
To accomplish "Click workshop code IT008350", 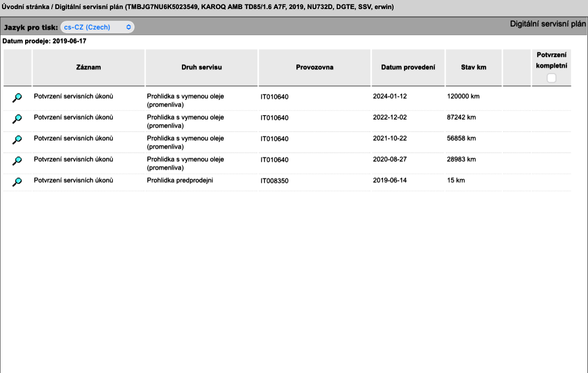I will point(274,181).
